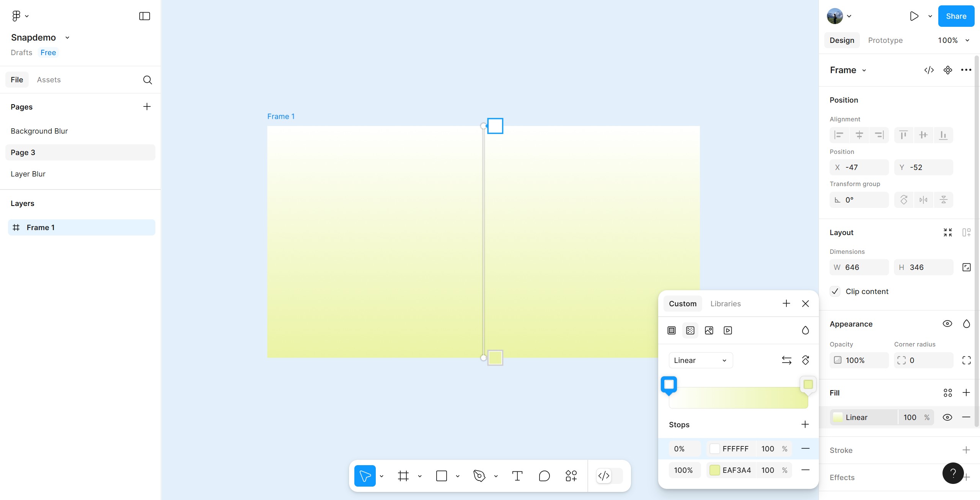
Task: Select the Frame tool in toolbar
Action: coord(403,476)
